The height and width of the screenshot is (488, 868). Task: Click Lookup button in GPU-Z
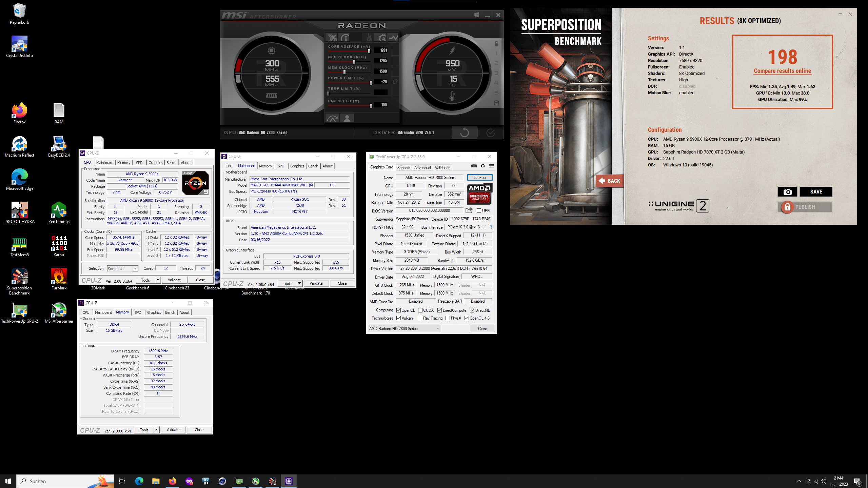pos(479,178)
